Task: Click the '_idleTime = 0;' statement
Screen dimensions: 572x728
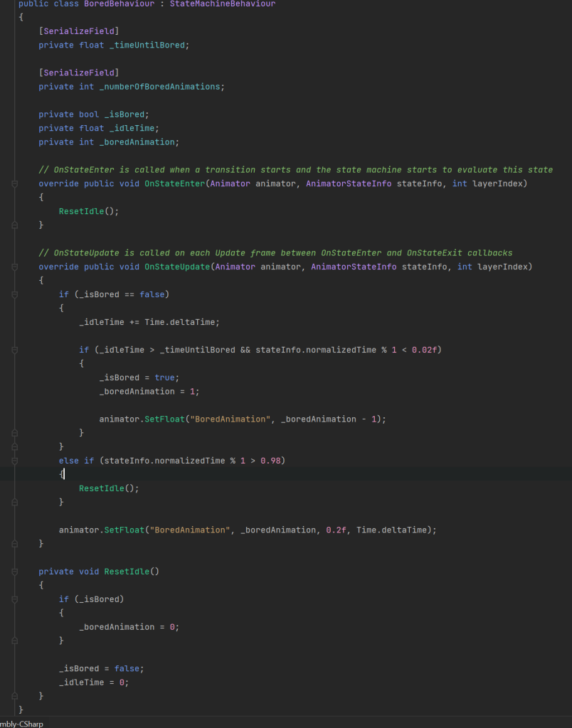Action: (94, 682)
